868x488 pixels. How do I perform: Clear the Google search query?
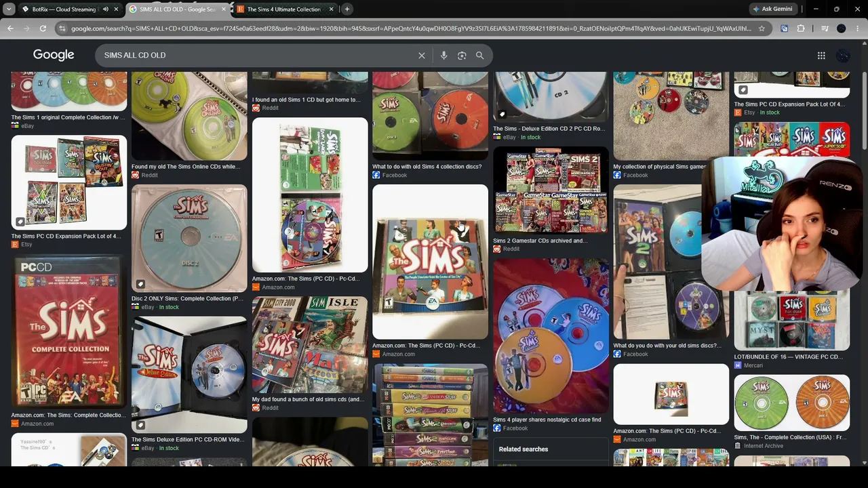tap(422, 56)
